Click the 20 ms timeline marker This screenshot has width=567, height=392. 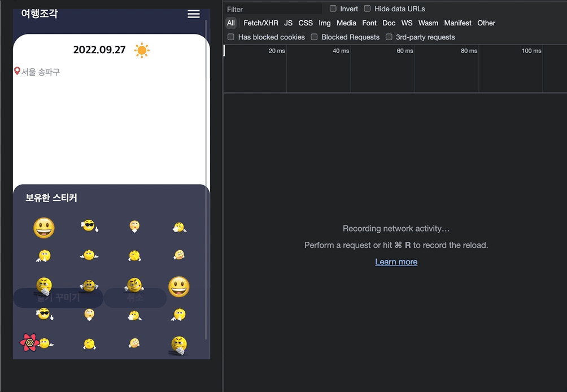click(x=277, y=51)
